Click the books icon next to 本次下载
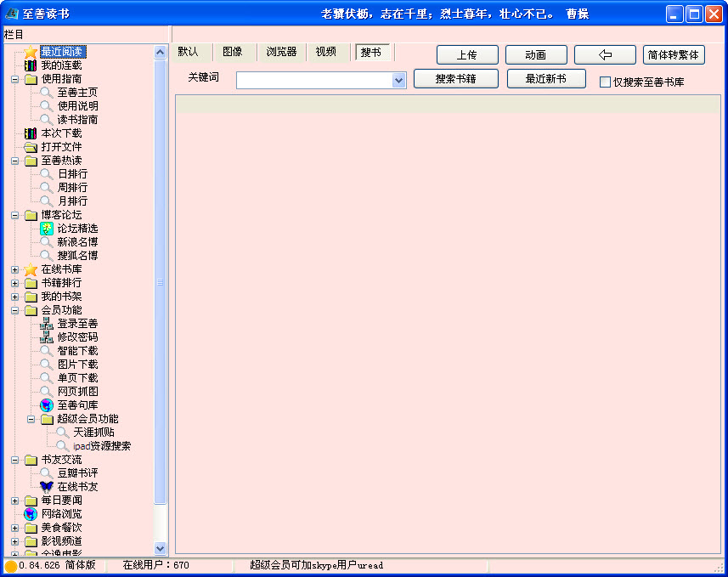 31,133
